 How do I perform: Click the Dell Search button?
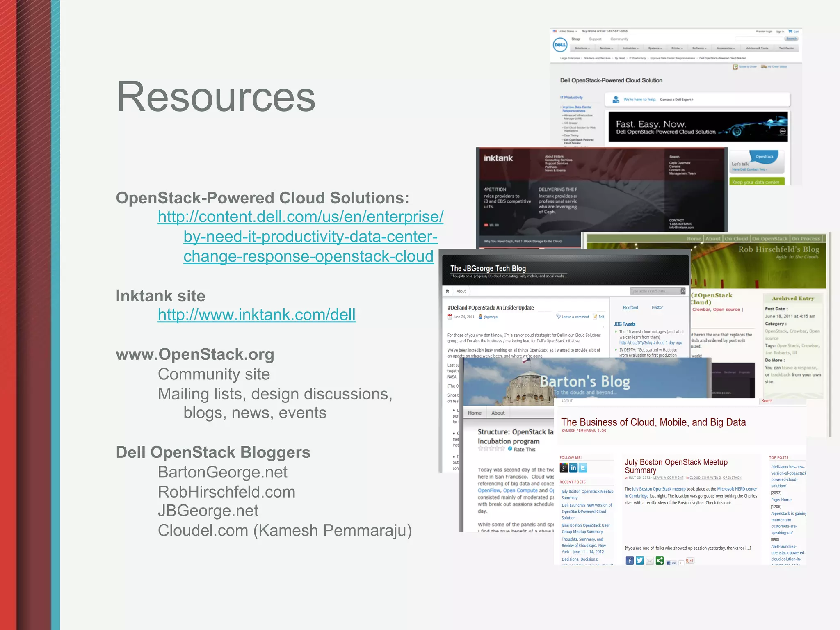point(792,39)
